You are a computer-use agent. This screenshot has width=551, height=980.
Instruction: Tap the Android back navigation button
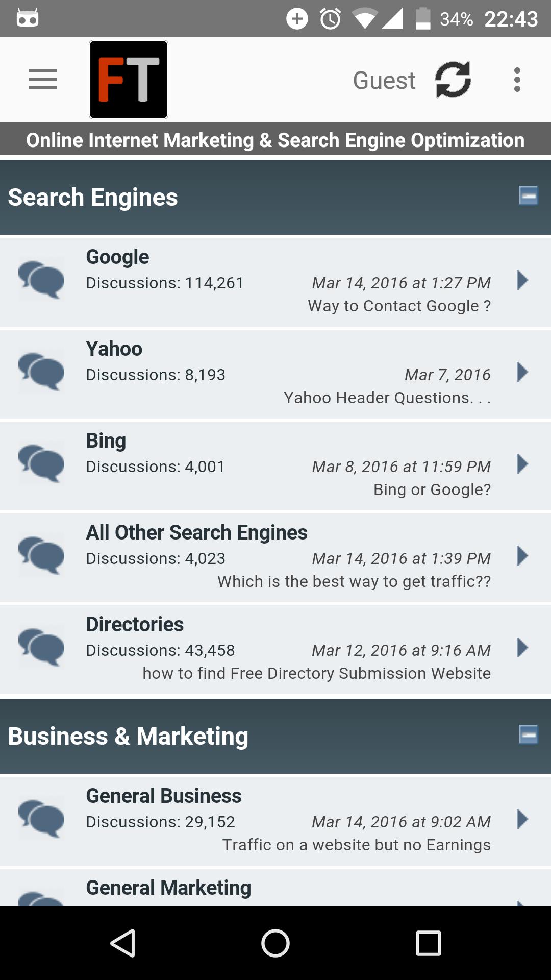[x=122, y=943]
